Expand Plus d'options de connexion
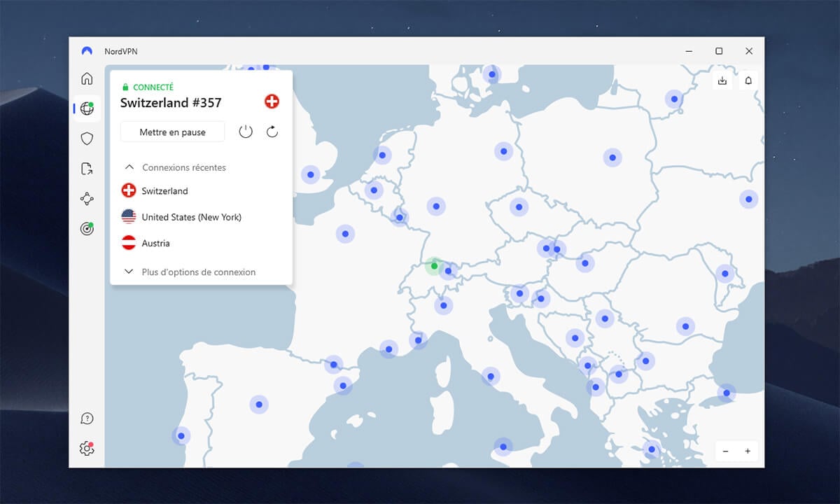This screenshot has width=840, height=504. 190,272
